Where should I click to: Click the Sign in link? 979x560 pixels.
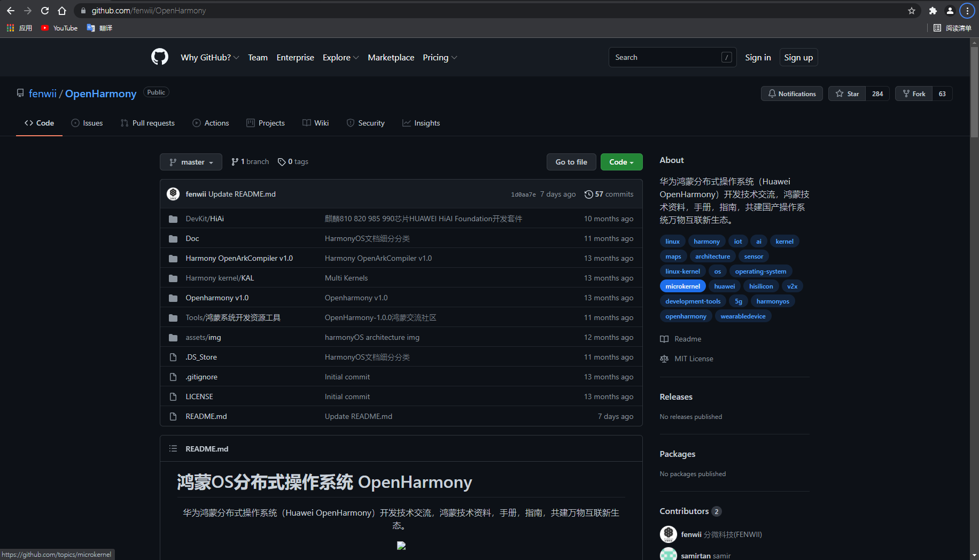click(x=758, y=57)
